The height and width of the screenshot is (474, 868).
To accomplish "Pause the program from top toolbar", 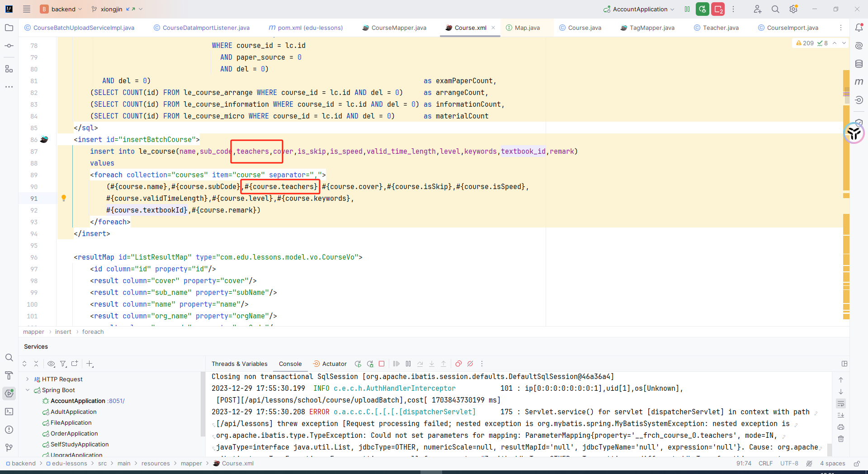I will coord(687,9).
